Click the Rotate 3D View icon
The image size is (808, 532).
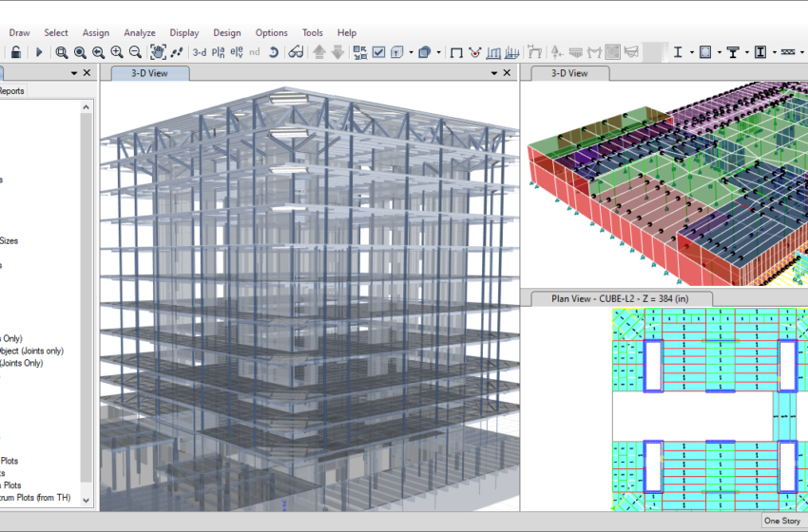pyautogui.click(x=274, y=52)
